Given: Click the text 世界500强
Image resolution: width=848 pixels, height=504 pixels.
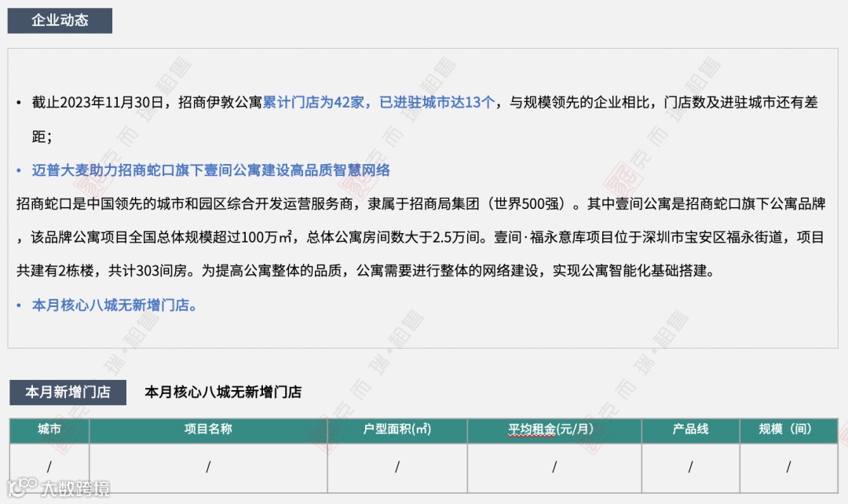Looking at the screenshot, I should point(527,204).
